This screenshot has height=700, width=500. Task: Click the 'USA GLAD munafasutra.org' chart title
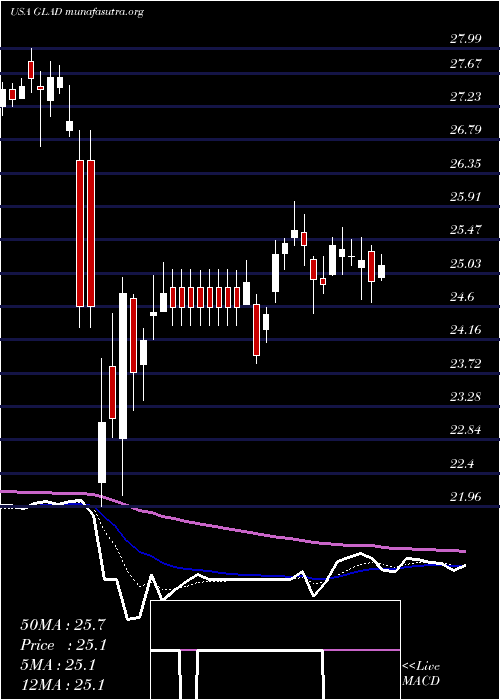click(x=76, y=12)
